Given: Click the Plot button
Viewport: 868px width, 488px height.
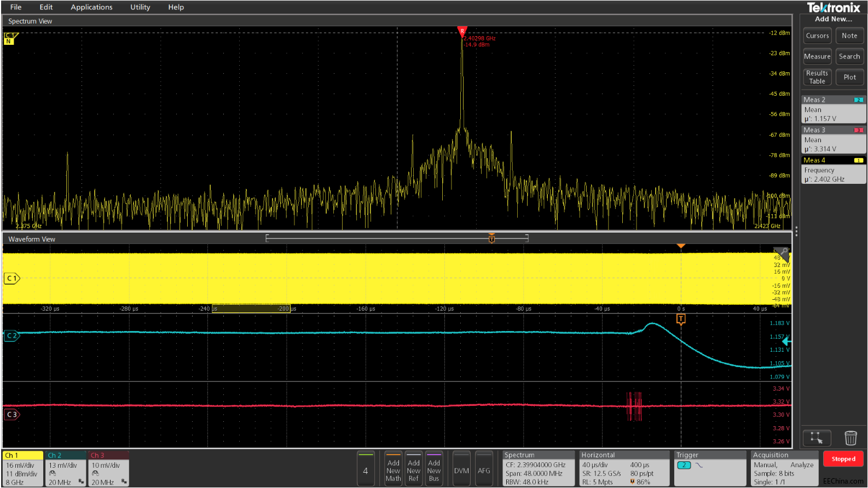Looking at the screenshot, I should coord(849,77).
